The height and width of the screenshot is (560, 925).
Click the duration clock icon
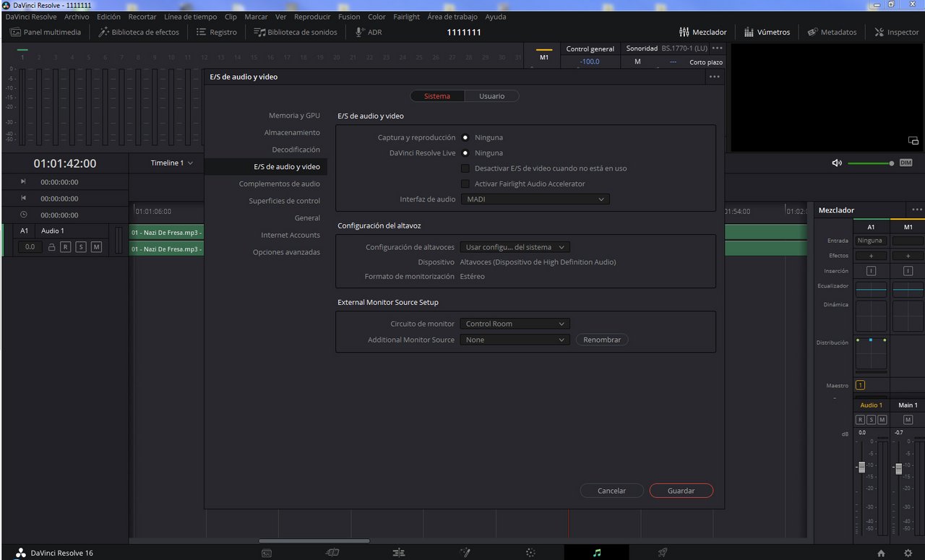coord(23,215)
